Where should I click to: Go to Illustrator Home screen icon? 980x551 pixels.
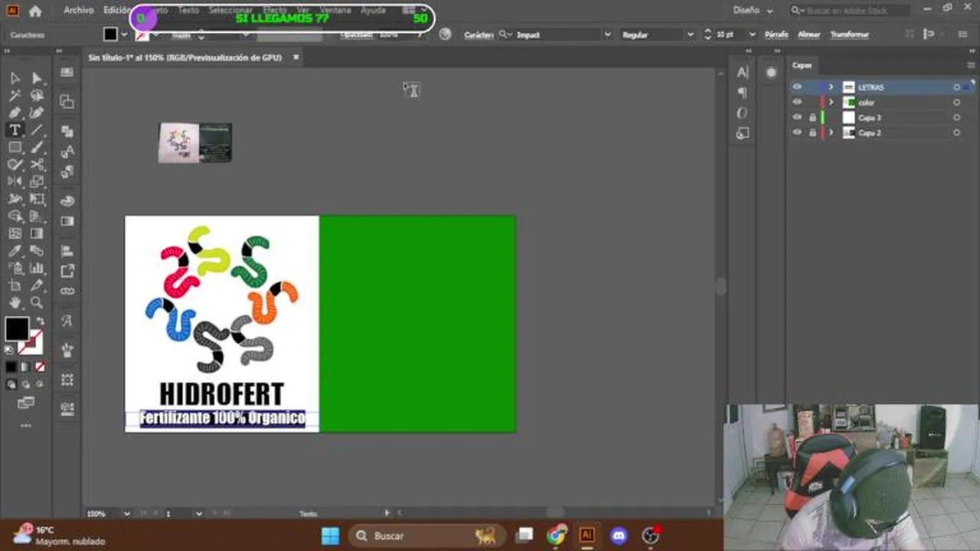tap(35, 11)
